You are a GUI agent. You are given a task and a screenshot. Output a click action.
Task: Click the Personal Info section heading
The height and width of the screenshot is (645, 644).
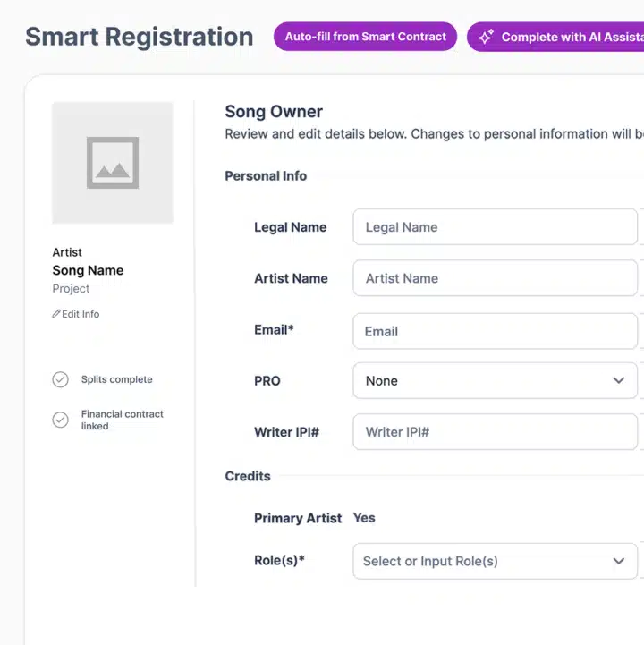tap(266, 176)
